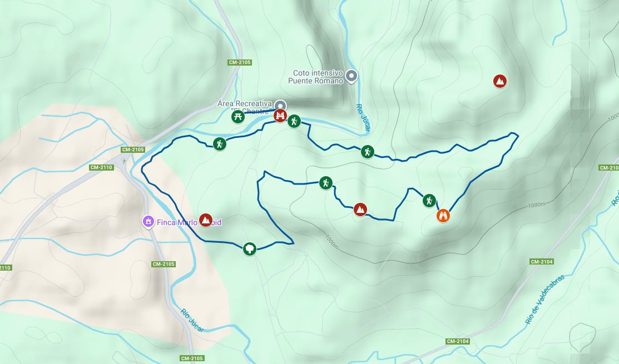Screen dimensions: 619x364
Task: Select the red bridge waypoint marker
Action: pyautogui.click(x=280, y=115)
